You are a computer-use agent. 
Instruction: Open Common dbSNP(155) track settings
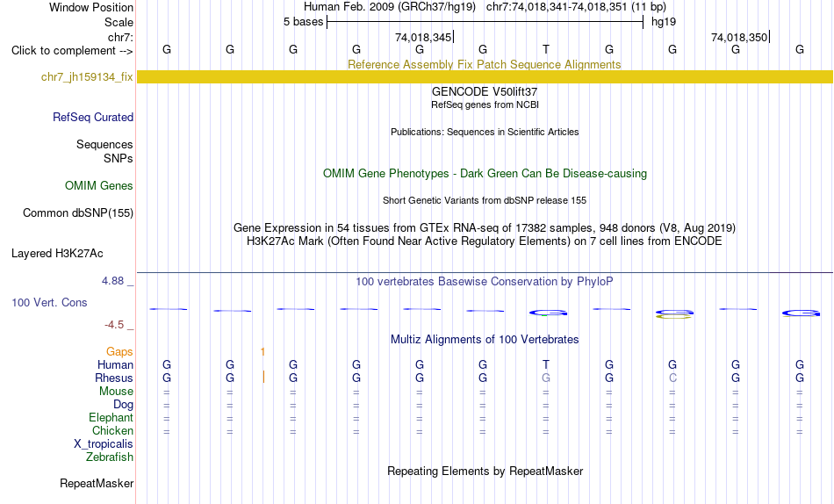click(x=78, y=212)
